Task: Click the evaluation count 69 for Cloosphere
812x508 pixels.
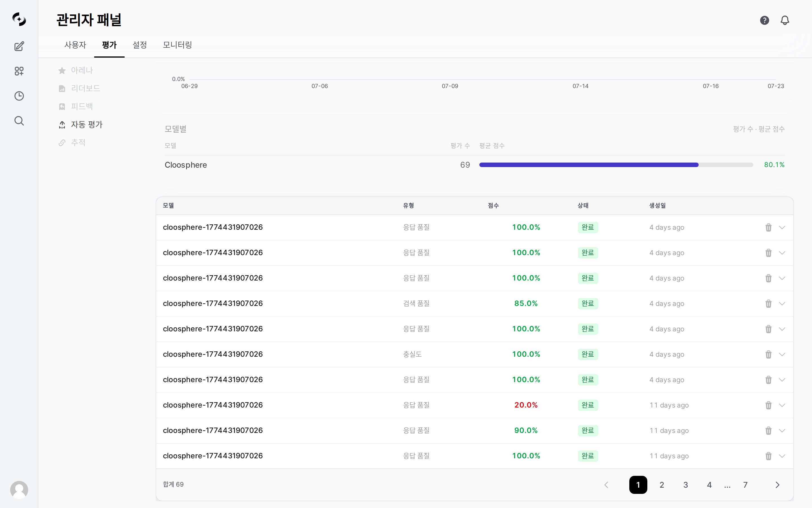Action: point(465,165)
